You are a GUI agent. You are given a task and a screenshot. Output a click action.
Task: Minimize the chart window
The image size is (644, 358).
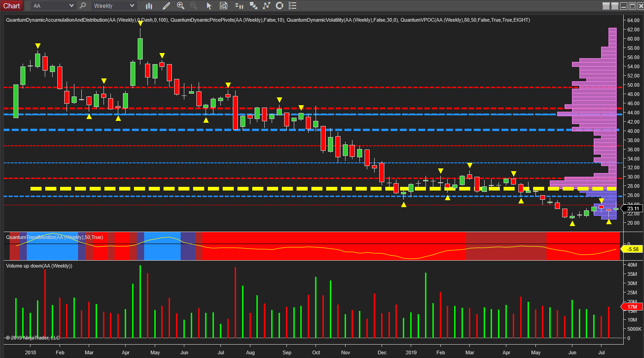coord(623,6)
